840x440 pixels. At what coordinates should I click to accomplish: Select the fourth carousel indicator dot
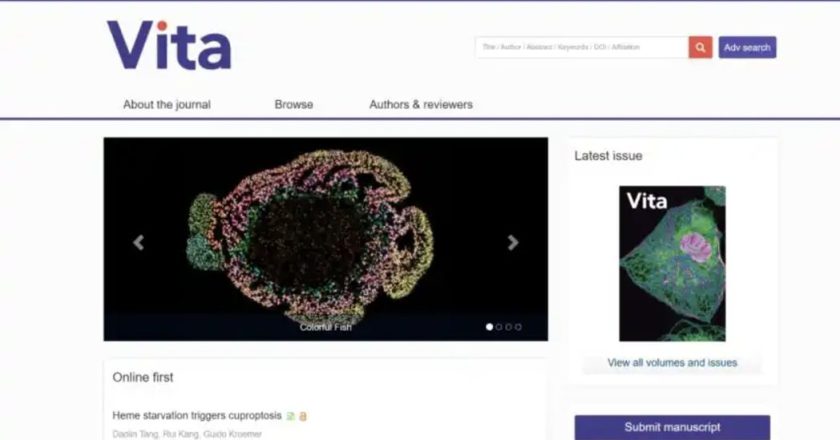[x=518, y=327]
